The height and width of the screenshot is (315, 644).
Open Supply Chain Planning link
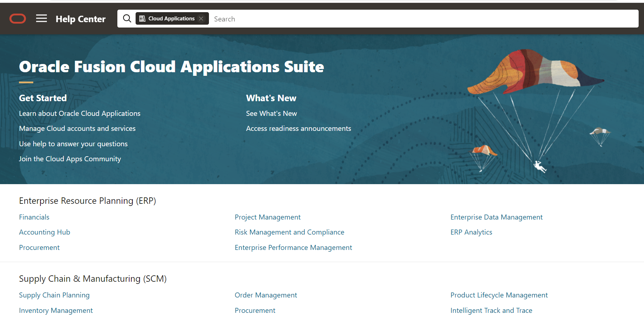pos(54,295)
